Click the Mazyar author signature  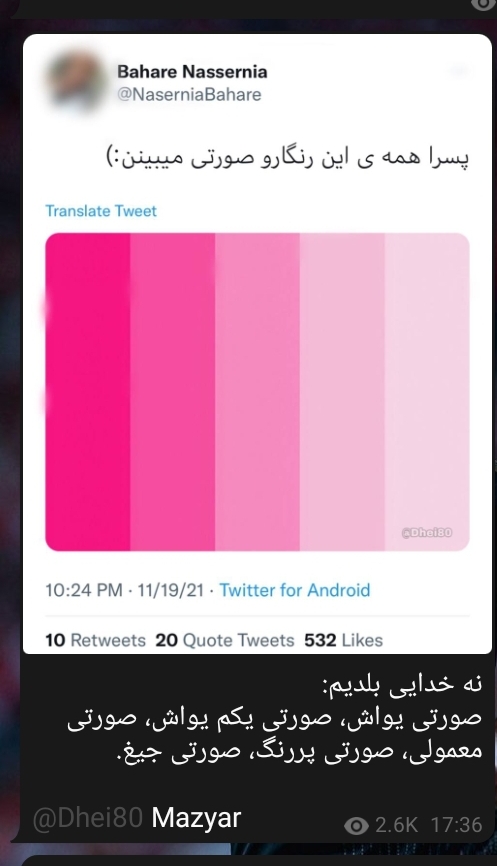[196, 818]
